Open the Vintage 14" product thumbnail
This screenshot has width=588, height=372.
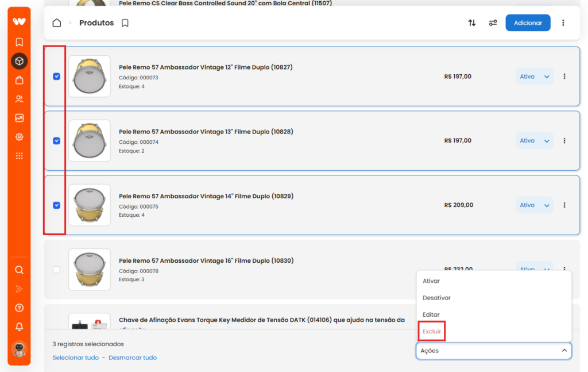point(90,205)
